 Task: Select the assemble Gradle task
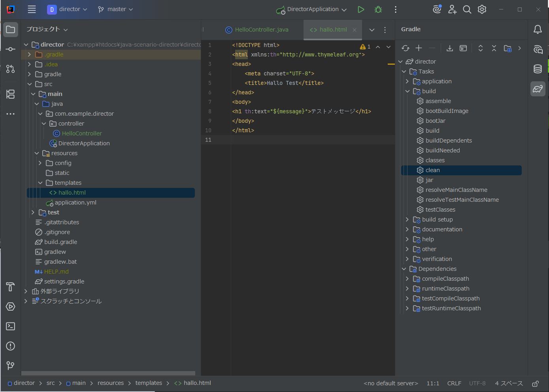click(x=438, y=101)
